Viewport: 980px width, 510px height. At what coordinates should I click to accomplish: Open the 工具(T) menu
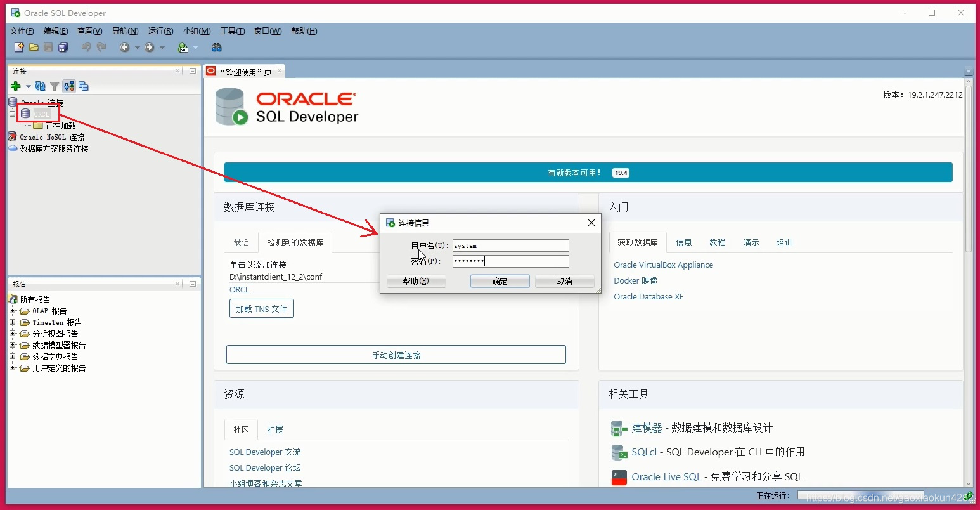233,31
